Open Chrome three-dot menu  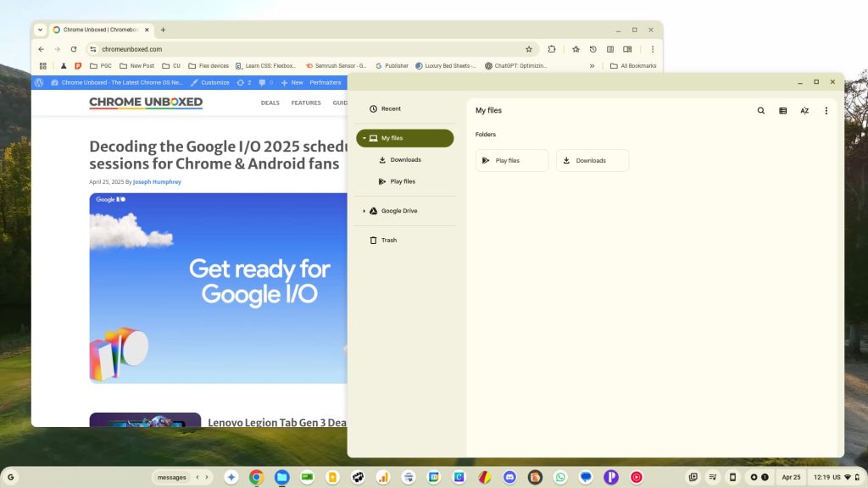(653, 49)
